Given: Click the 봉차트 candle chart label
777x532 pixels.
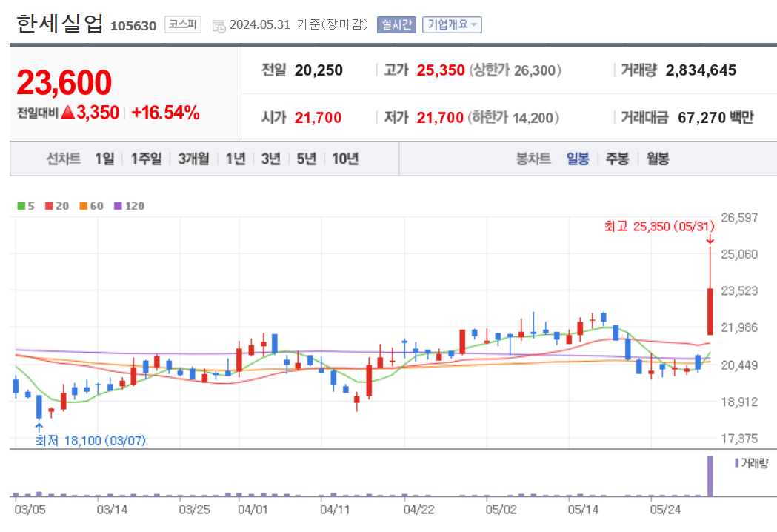Looking at the screenshot, I should (533, 159).
